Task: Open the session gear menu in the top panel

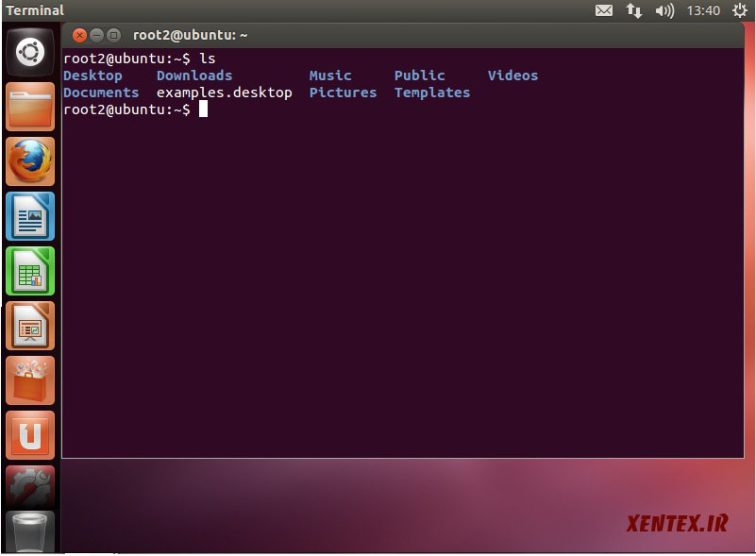Action: [740, 11]
